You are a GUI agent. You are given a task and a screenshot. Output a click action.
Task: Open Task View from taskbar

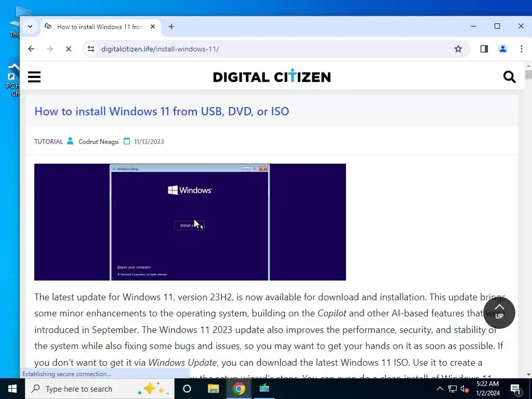point(187,389)
